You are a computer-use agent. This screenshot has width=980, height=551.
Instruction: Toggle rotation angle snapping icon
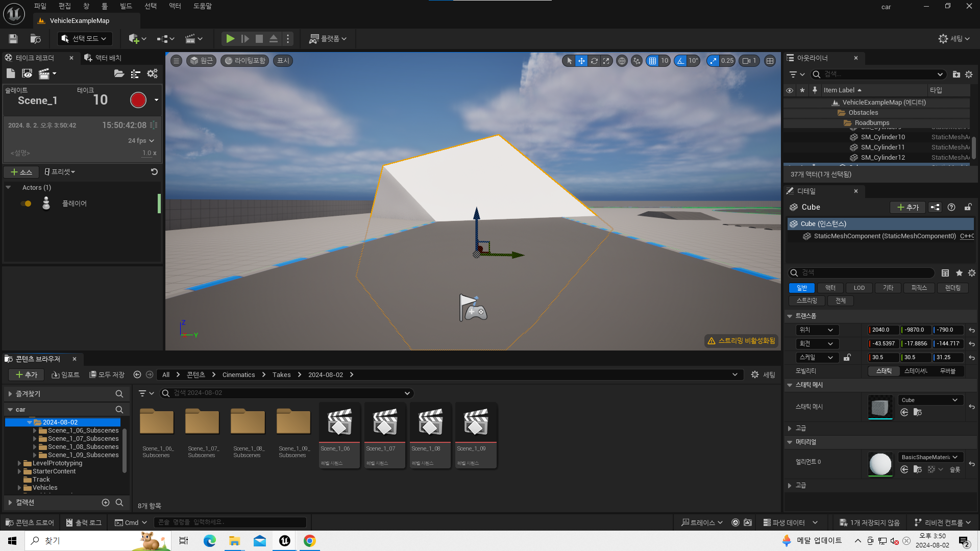[x=681, y=61]
